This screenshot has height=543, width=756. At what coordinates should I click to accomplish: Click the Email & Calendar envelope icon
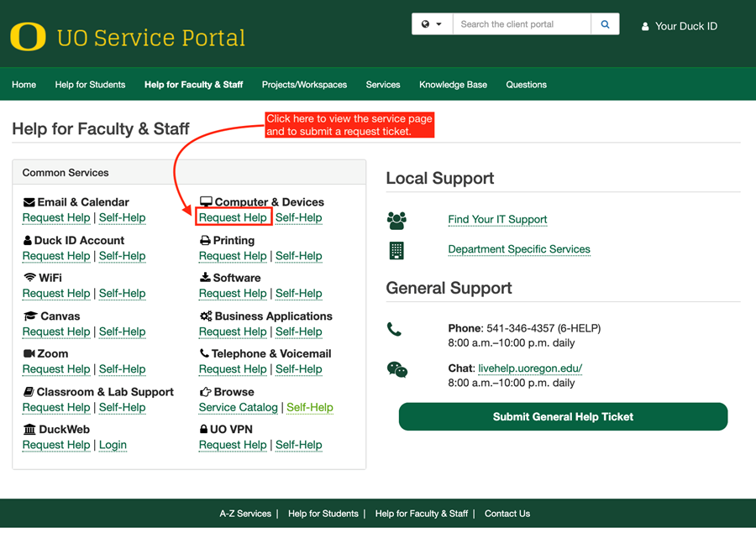point(29,202)
